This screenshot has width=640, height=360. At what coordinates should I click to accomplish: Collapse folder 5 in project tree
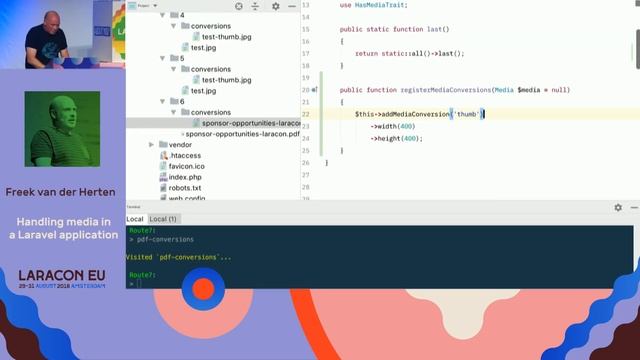162,58
